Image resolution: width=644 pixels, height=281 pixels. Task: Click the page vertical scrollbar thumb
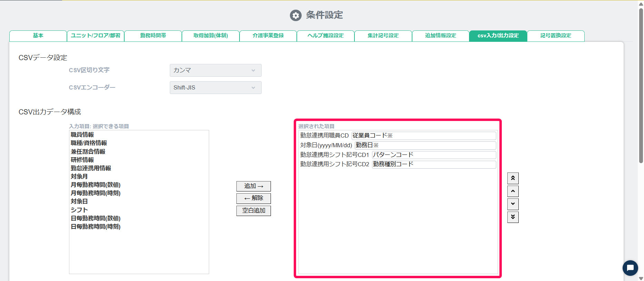[641, 85]
